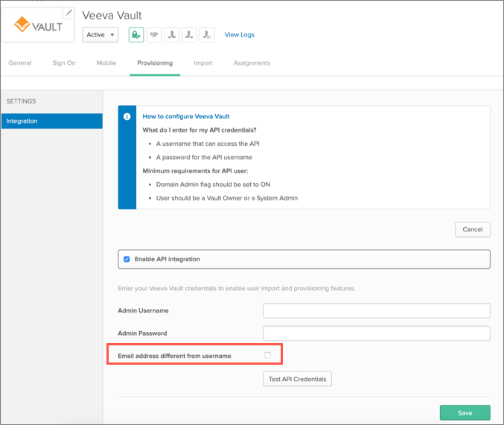
Task: Click the user icon with checkmark
Action: [x=208, y=34]
